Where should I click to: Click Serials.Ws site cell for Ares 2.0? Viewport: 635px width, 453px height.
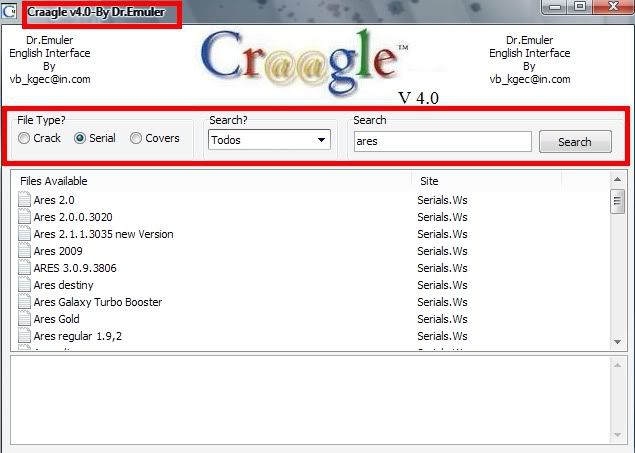(442, 200)
